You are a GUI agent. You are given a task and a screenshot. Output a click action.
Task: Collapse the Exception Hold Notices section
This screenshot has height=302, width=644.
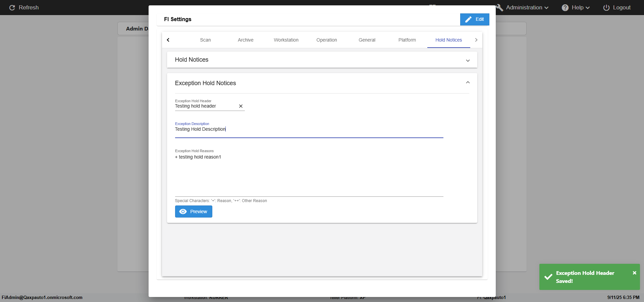click(468, 83)
